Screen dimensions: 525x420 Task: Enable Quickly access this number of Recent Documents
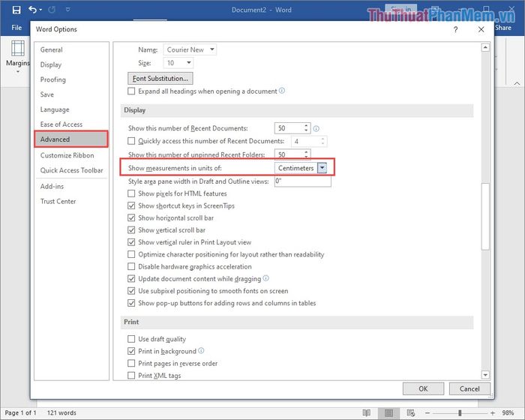[x=131, y=141]
